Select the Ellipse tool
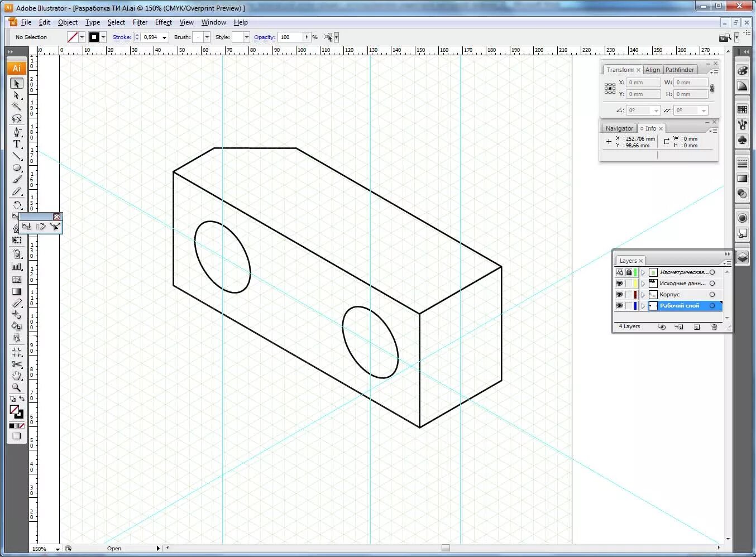The width and height of the screenshot is (756, 557). coord(16,167)
